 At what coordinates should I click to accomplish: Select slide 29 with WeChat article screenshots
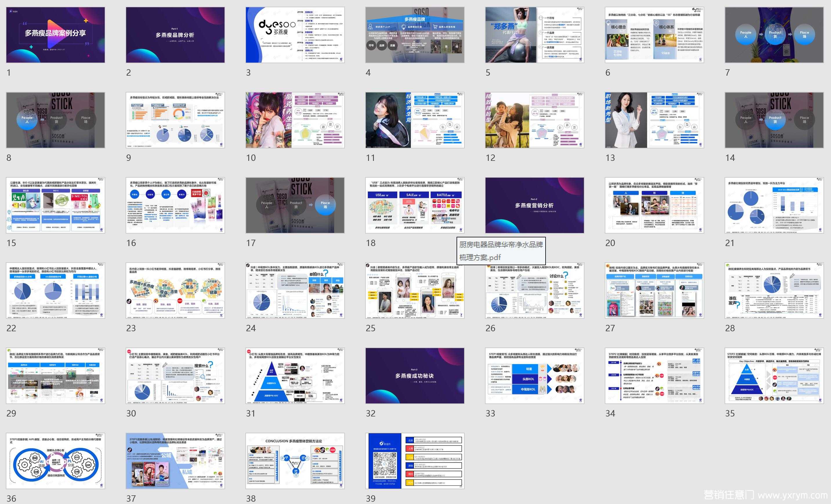tap(55, 376)
